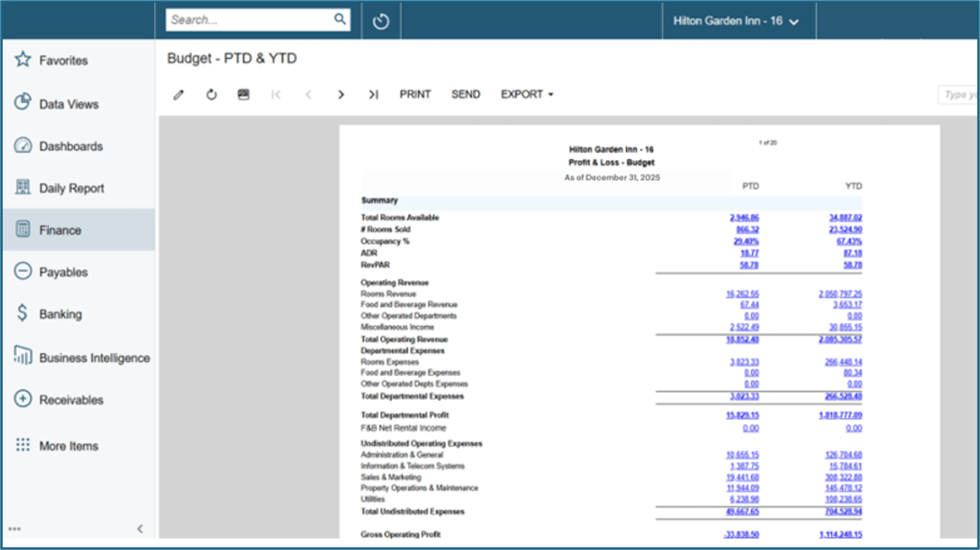Click inside the Search input field
Screen dimensions: 980x550
tap(247, 20)
